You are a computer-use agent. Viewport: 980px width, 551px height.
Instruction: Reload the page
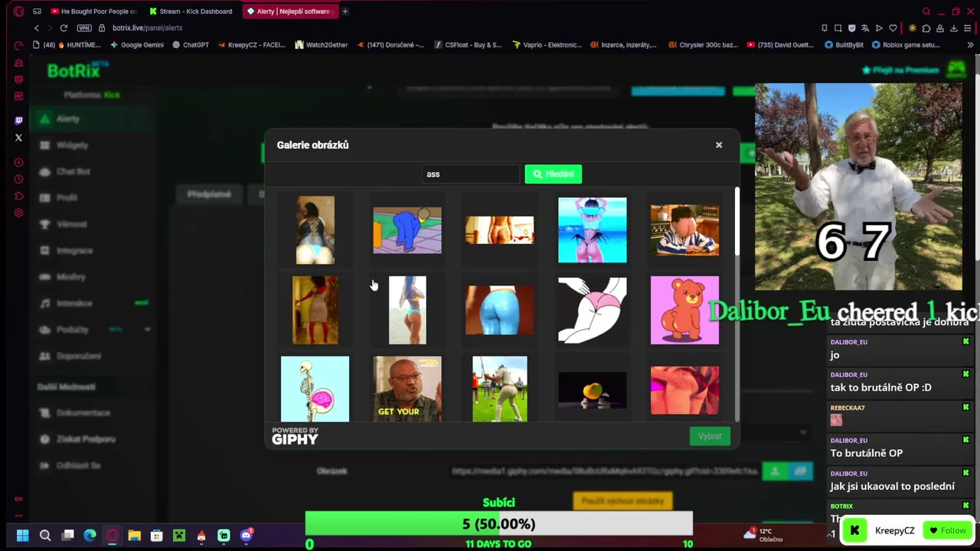pyautogui.click(x=64, y=28)
